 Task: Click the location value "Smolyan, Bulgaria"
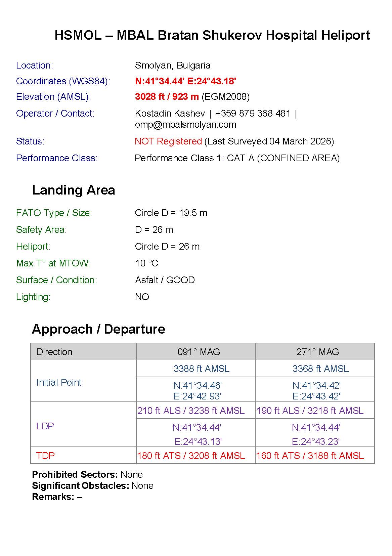pyautogui.click(x=173, y=66)
